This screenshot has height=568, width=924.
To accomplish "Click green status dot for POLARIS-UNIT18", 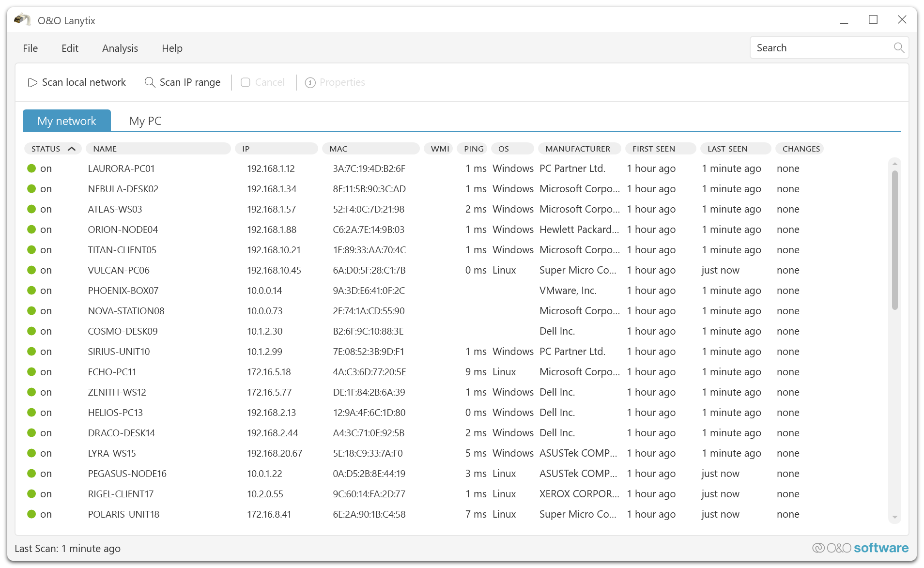I will [x=31, y=514].
